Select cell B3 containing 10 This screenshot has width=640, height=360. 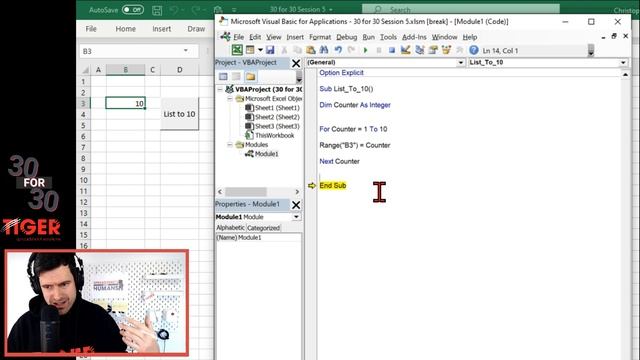(x=125, y=103)
